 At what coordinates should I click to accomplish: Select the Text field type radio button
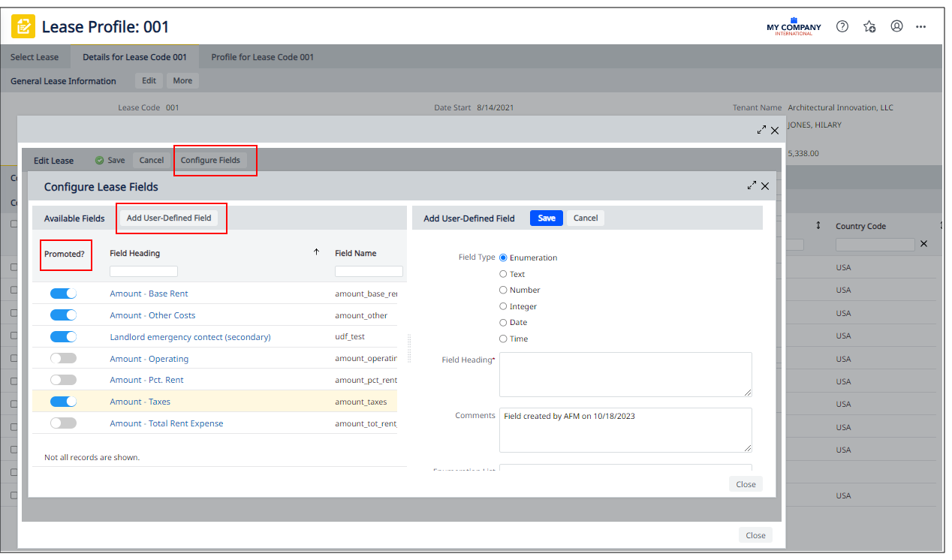(x=503, y=273)
